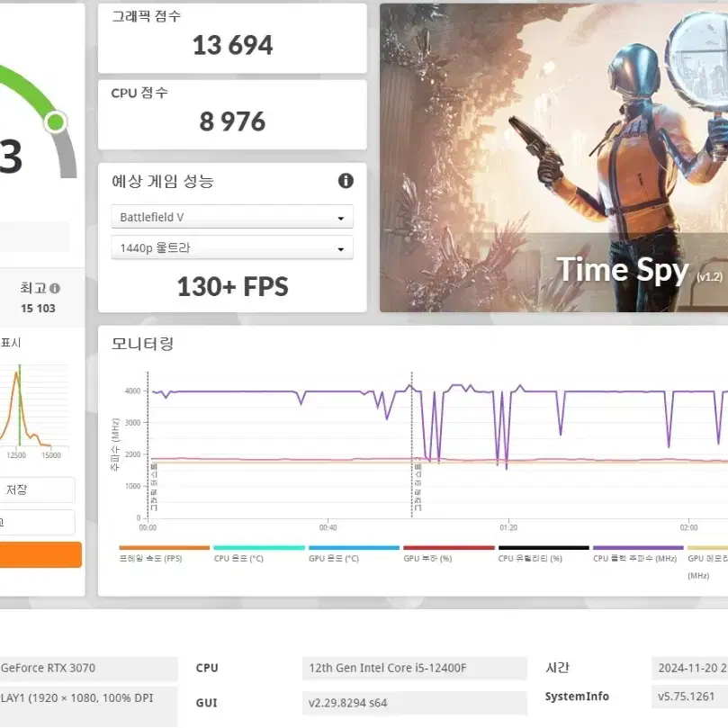Click the 그래픽 점수 label
Viewport: 728px width, 728px height.
click(x=147, y=16)
